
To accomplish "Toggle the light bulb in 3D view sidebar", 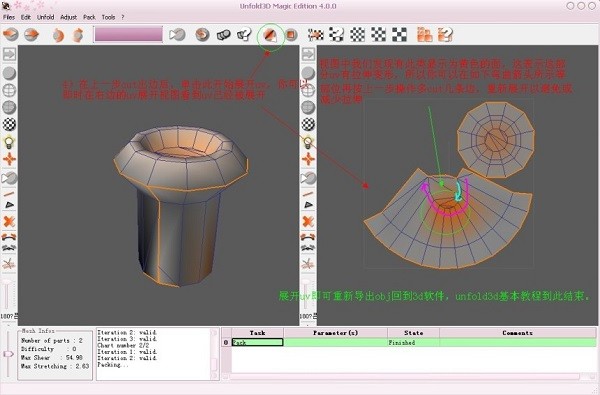I will tap(9, 142).
